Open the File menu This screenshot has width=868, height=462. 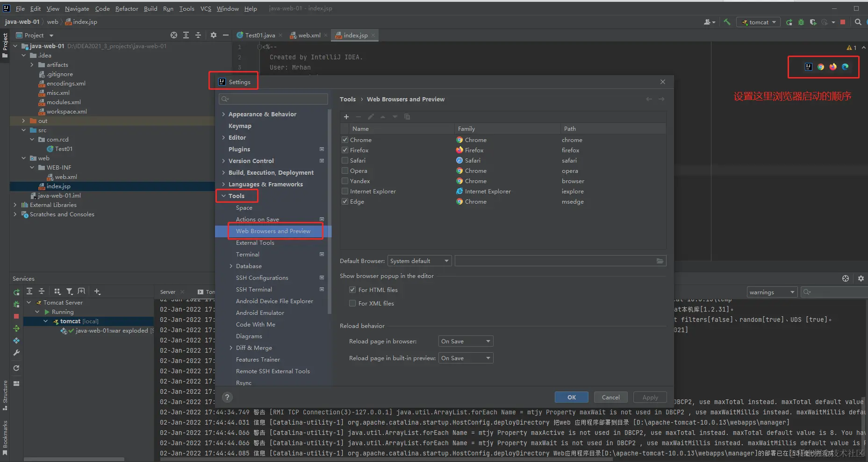(20, 8)
